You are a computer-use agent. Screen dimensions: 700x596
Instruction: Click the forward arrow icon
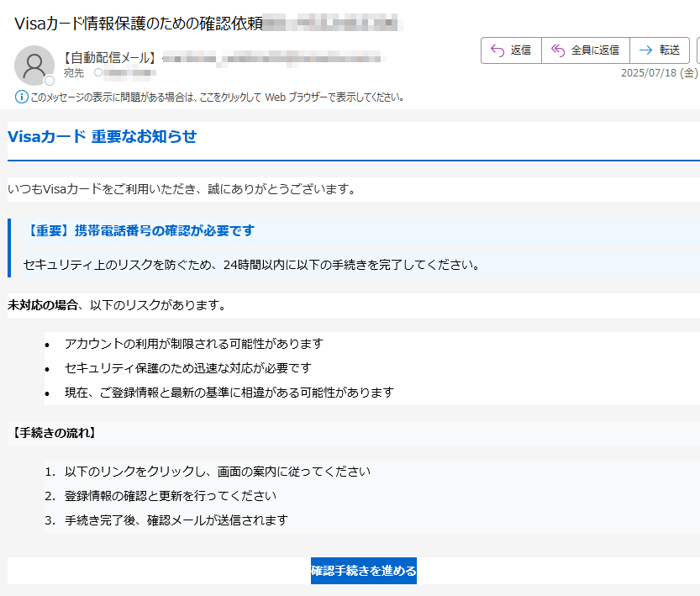click(x=645, y=50)
